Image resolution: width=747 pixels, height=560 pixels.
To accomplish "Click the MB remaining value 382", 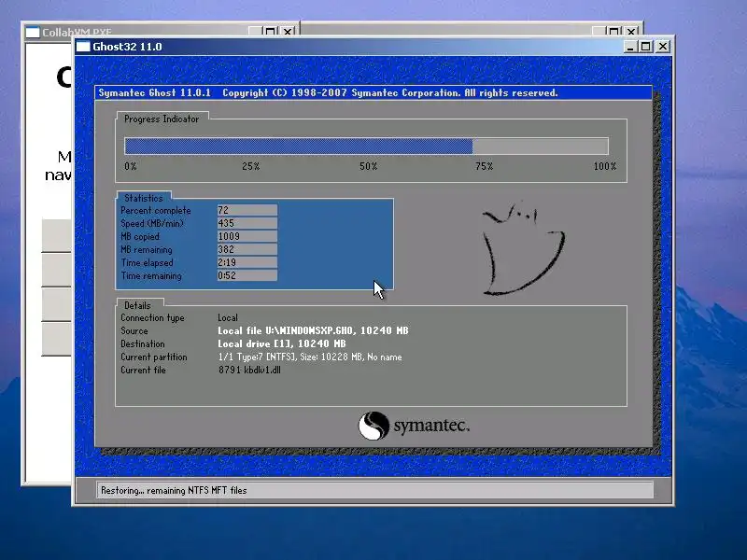I will coord(247,249).
